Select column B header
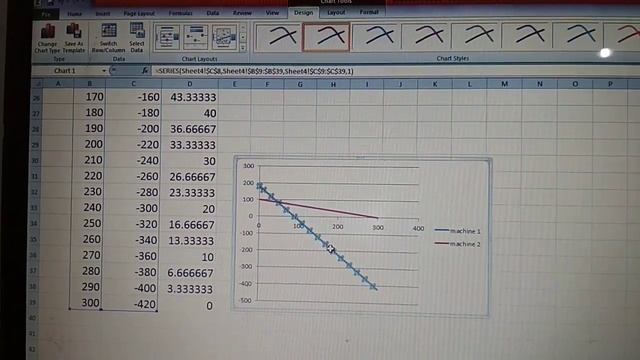 (x=90, y=84)
